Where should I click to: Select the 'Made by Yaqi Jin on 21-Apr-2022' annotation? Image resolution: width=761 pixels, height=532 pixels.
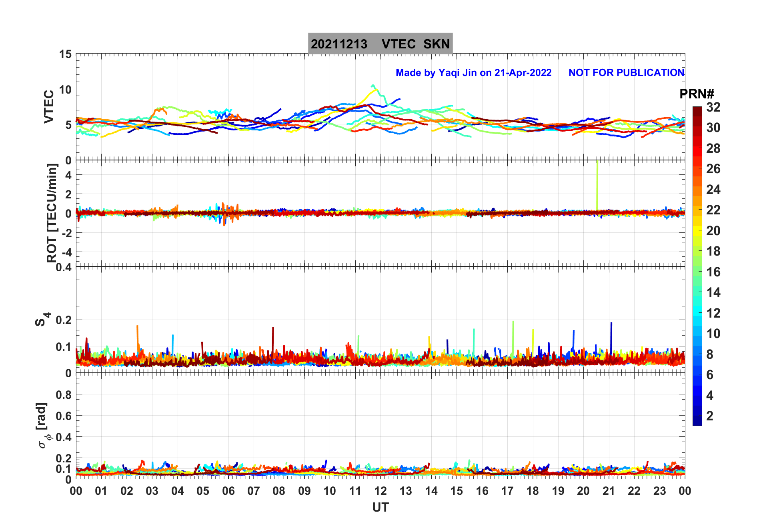point(473,73)
